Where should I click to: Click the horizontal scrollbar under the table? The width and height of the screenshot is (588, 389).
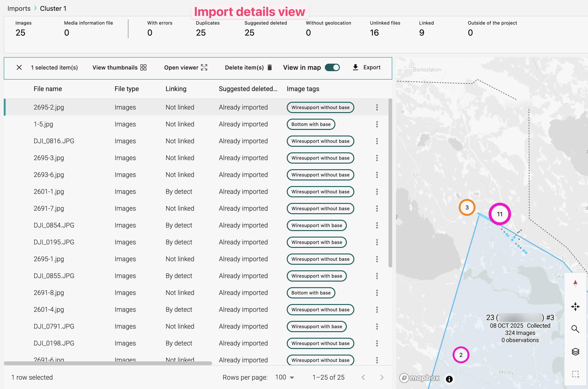coord(108,363)
